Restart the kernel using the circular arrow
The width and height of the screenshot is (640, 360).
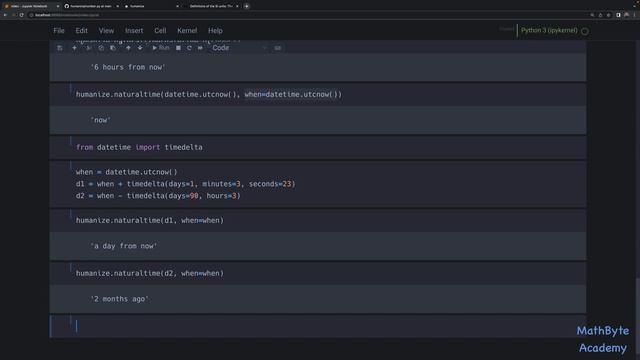(189, 48)
